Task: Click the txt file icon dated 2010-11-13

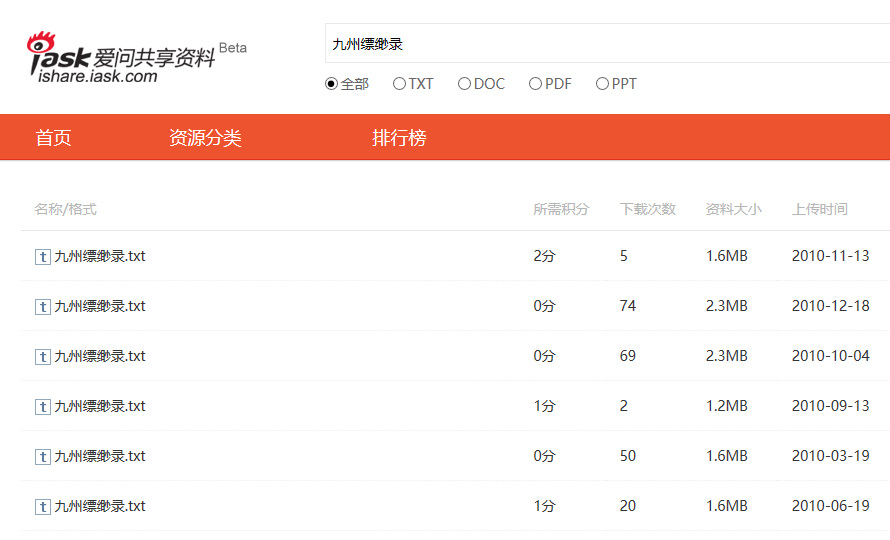Action: (x=43, y=257)
